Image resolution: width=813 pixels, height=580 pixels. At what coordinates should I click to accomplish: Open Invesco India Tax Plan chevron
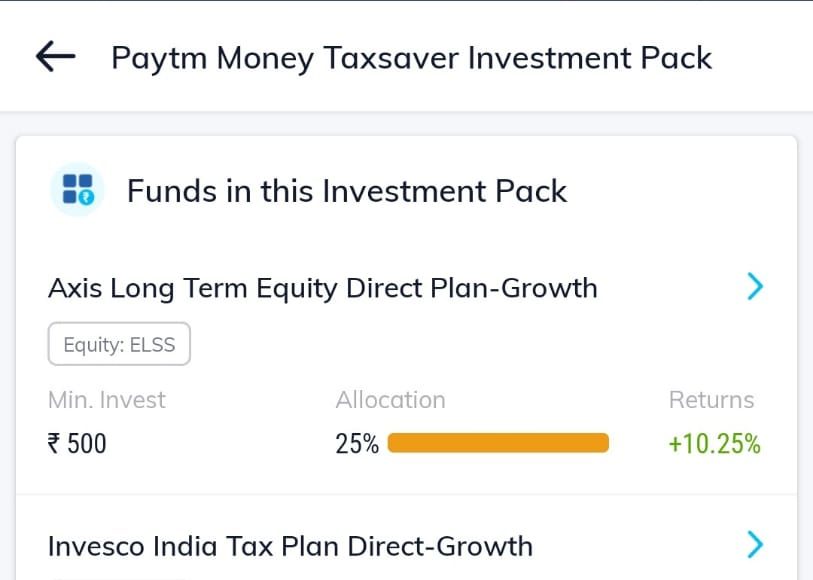755,545
